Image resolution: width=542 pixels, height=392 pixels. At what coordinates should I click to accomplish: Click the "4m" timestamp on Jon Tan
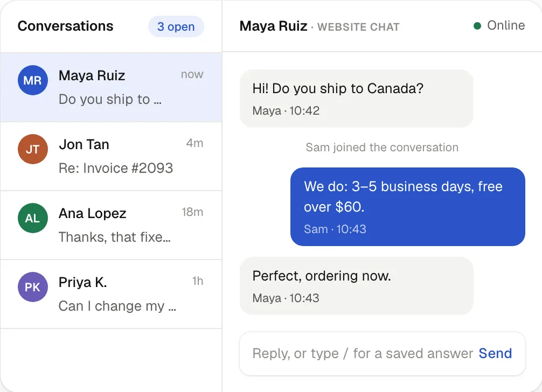(x=194, y=143)
